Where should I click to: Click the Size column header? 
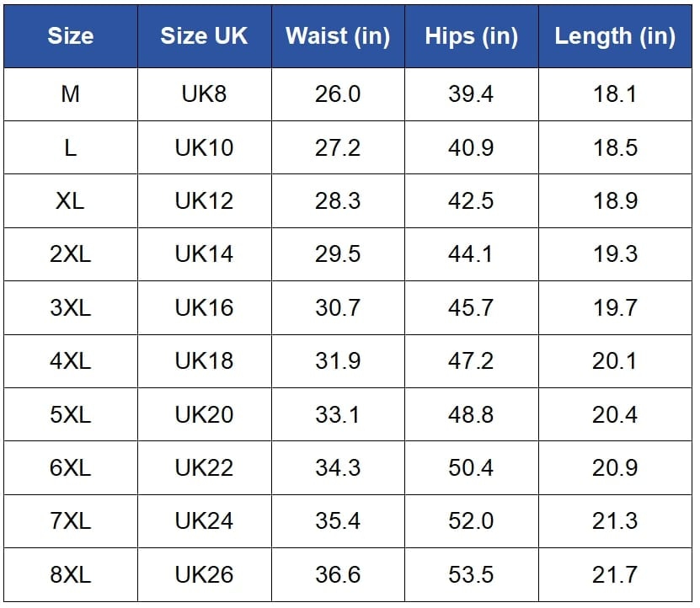click(x=71, y=36)
